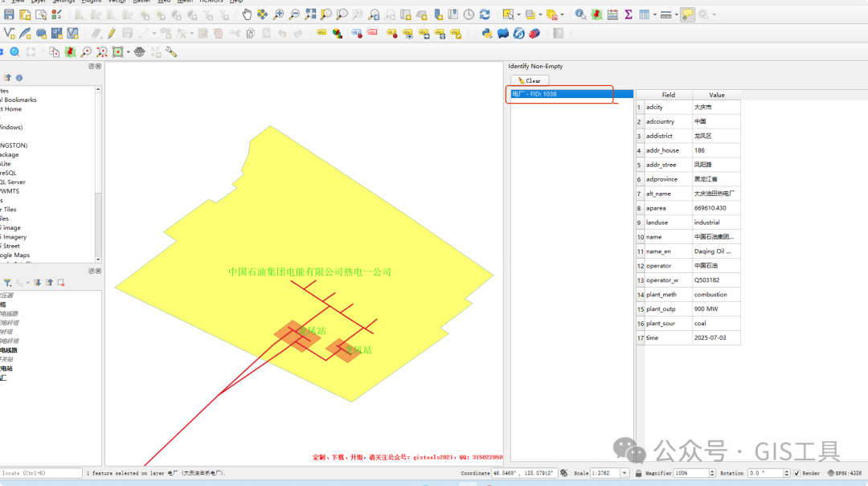
Task: Click the Rotation value field
Action: coord(765,473)
